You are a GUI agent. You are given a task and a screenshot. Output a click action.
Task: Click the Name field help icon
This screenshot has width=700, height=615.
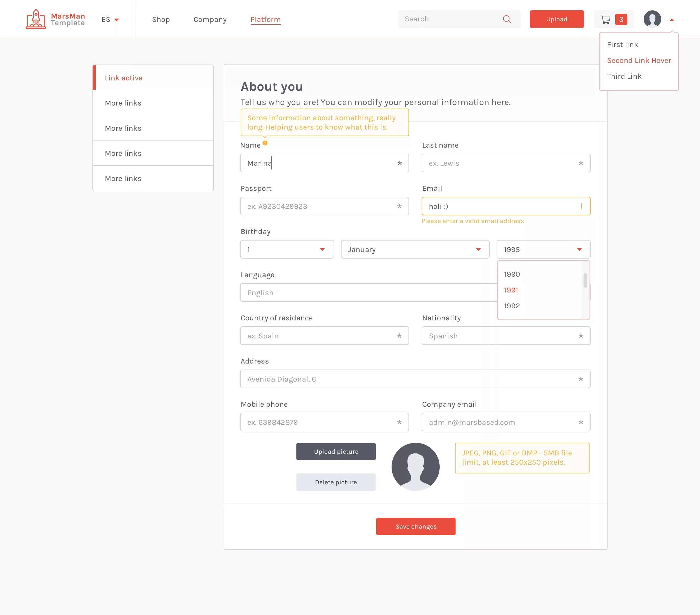tap(265, 143)
